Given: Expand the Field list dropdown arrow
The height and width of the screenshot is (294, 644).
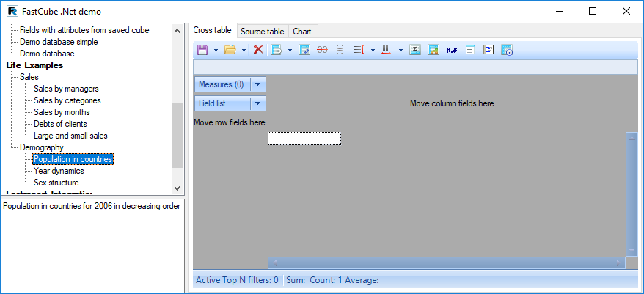Looking at the screenshot, I should pyautogui.click(x=258, y=103).
